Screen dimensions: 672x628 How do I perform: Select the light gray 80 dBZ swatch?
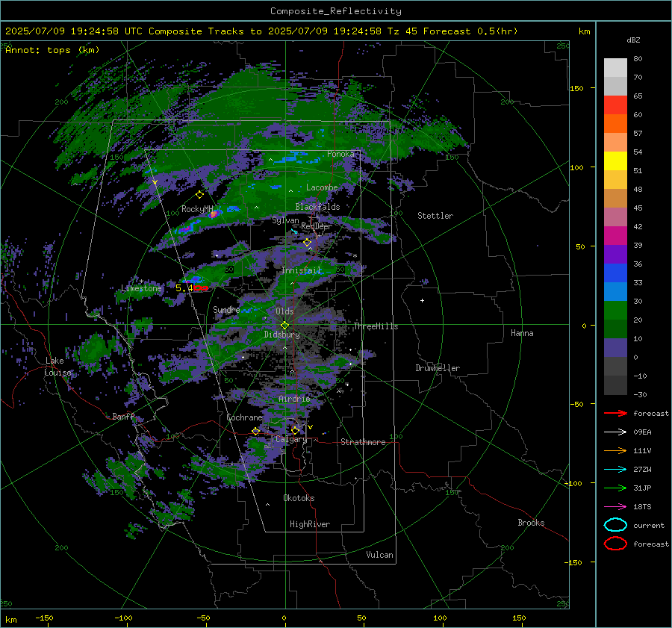click(615, 68)
